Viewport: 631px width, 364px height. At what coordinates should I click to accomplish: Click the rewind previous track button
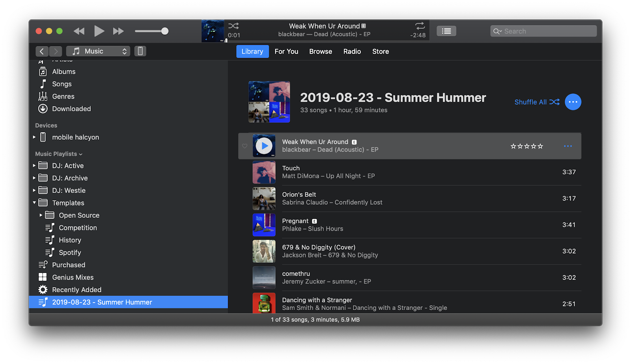79,31
